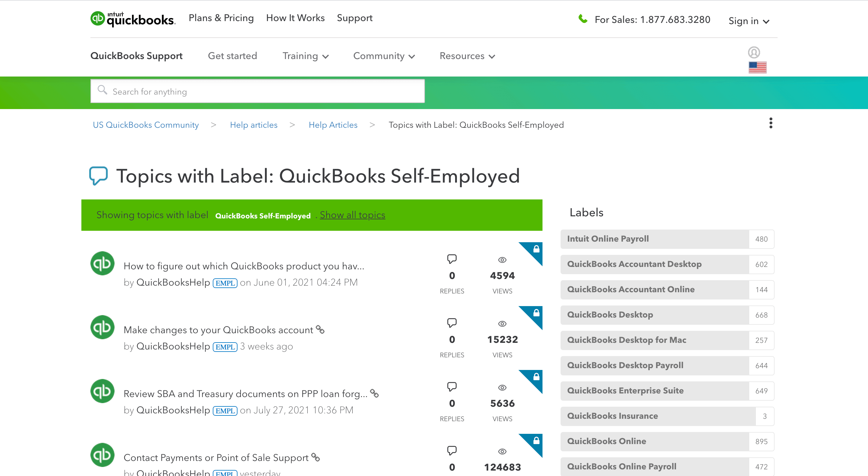Image resolution: width=868 pixels, height=476 pixels.
Task: Open the Sign in dropdown
Action: 748,20
